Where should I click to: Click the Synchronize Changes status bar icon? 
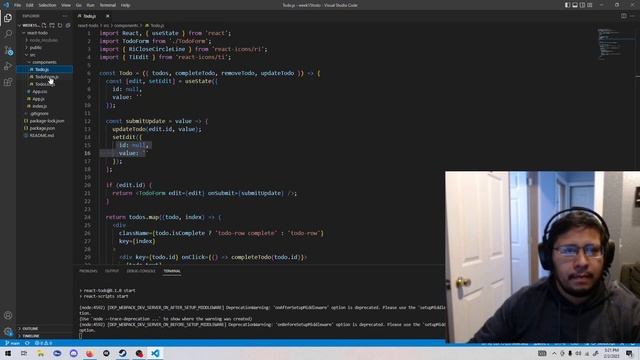click(x=27, y=343)
